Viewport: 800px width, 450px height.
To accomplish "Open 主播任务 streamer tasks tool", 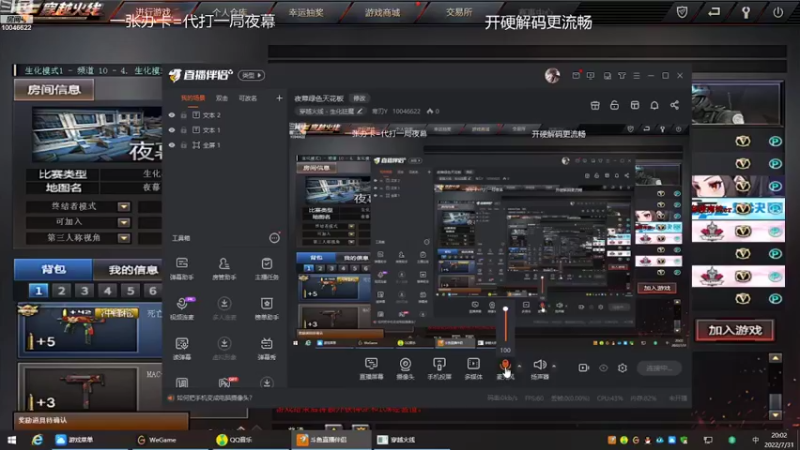I will (266, 268).
